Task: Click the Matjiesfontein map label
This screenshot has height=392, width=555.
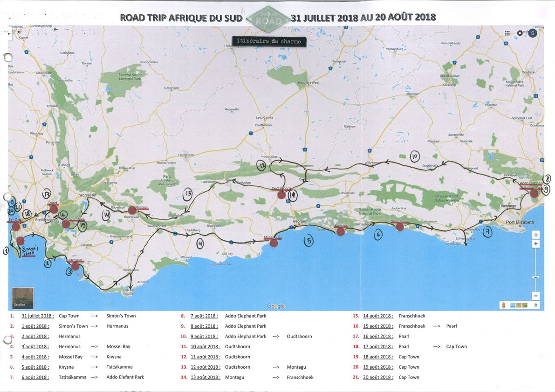Action: 166,162
